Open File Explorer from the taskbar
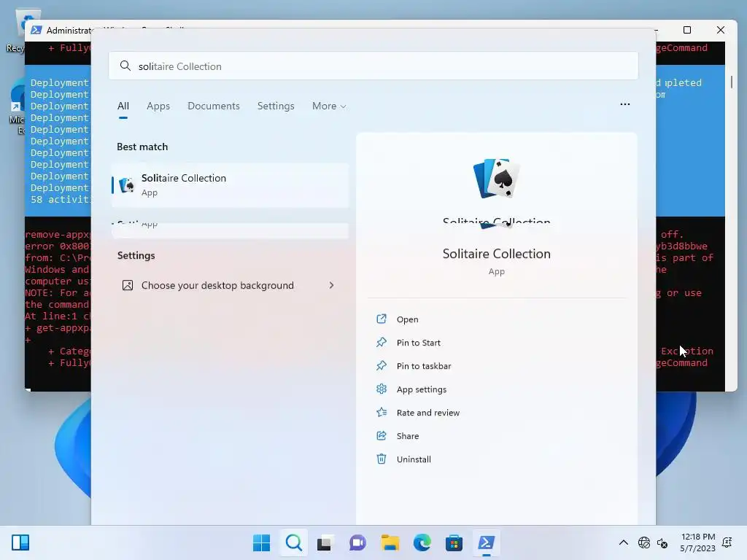The height and width of the screenshot is (560, 747). pyautogui.click(x=390, y=542)
